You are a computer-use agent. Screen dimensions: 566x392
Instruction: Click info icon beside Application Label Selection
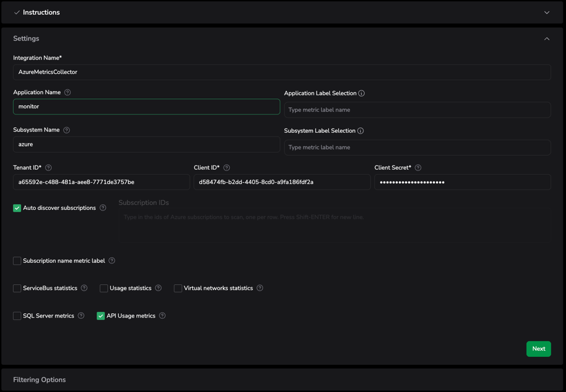click(x=362, y=94)
